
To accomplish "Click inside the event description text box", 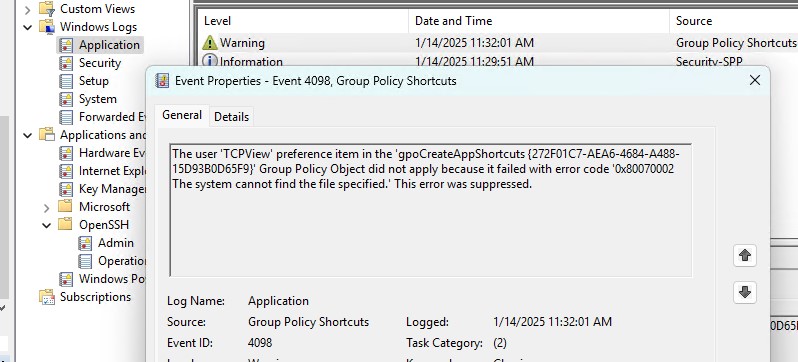I will [431, 210].
